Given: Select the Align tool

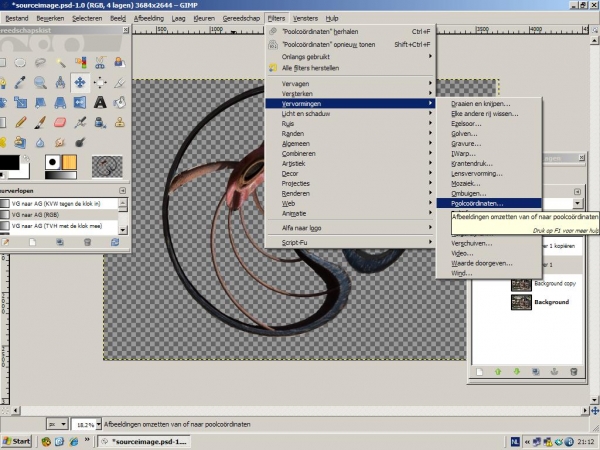Looking at the screenshot, I should click(100, 82).
